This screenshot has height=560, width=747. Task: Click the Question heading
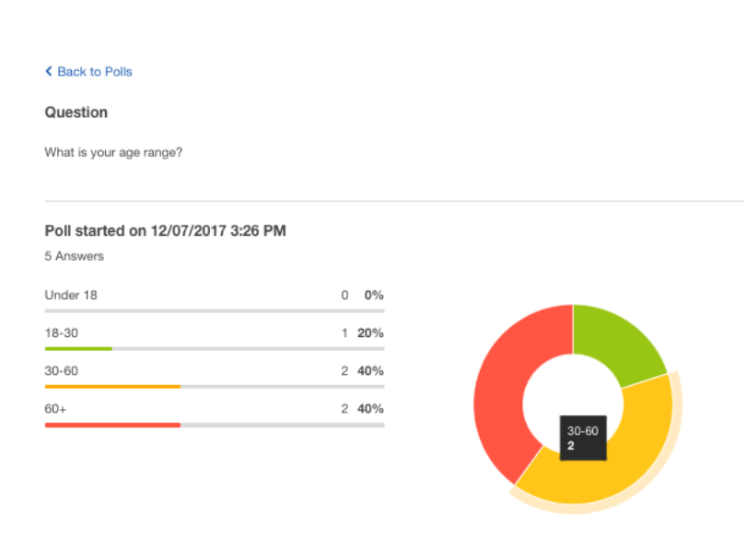tap(76, 112)
